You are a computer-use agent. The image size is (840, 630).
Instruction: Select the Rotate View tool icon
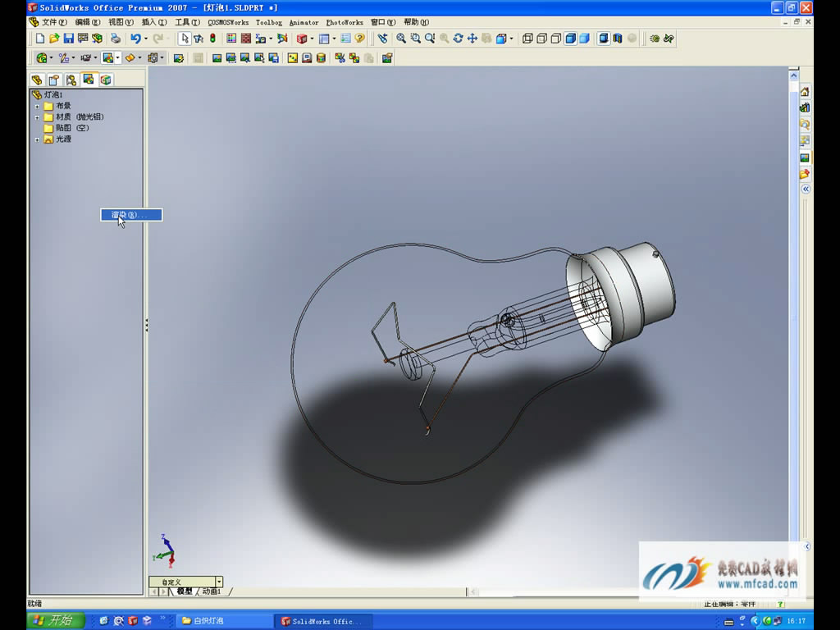pos(459,38)
